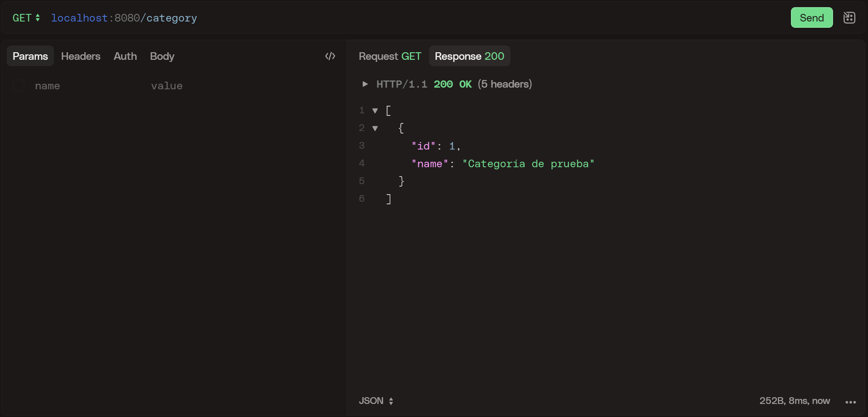
Task: Click the Send request button
Action: pos(812,18)
